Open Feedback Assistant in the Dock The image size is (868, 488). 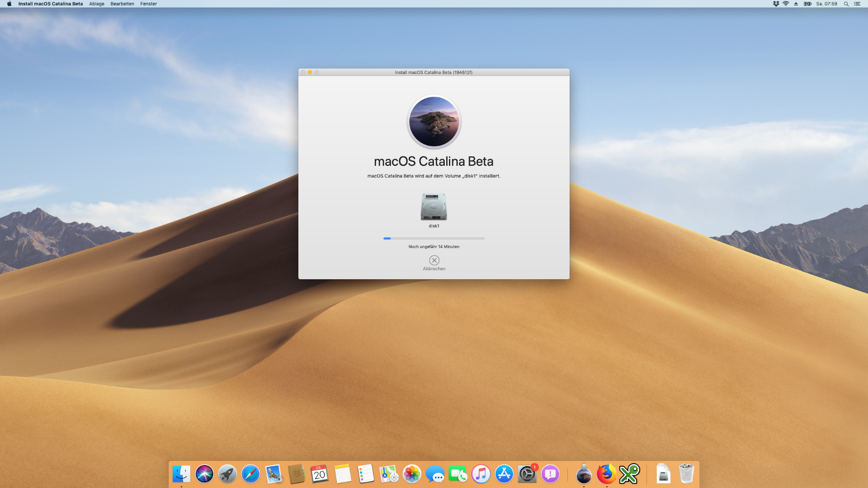(550, 474)
